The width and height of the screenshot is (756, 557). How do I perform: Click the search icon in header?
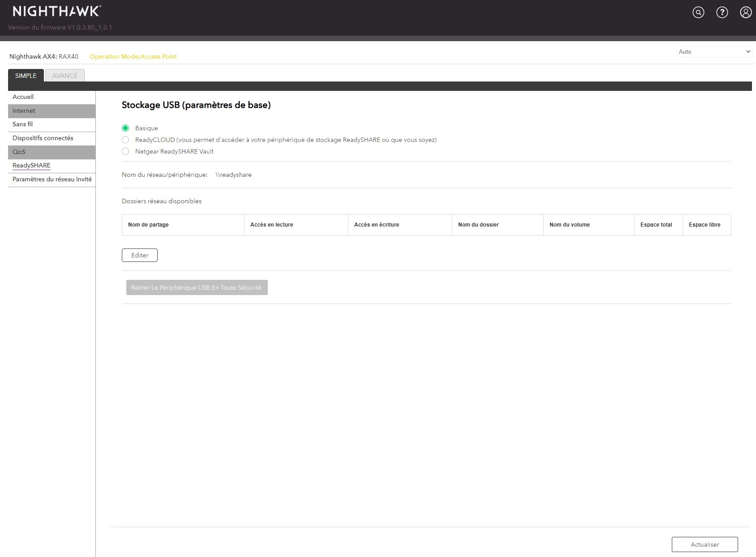coord(698,13)
